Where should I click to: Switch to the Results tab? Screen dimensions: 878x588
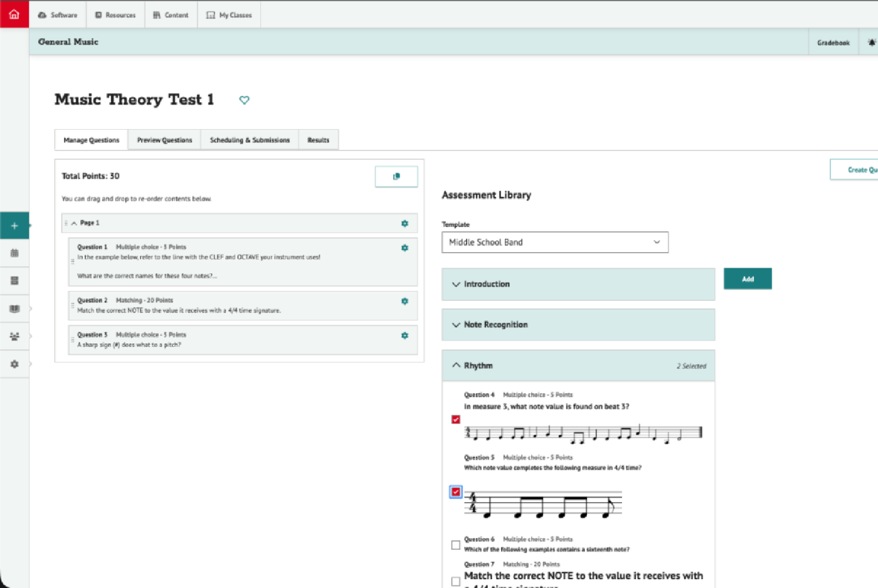pos(319,140)
